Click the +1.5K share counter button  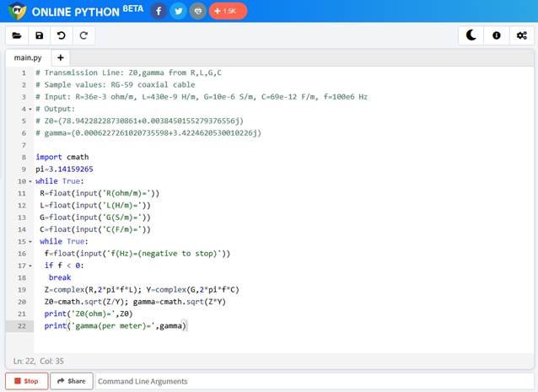click(x=227, y=11)
